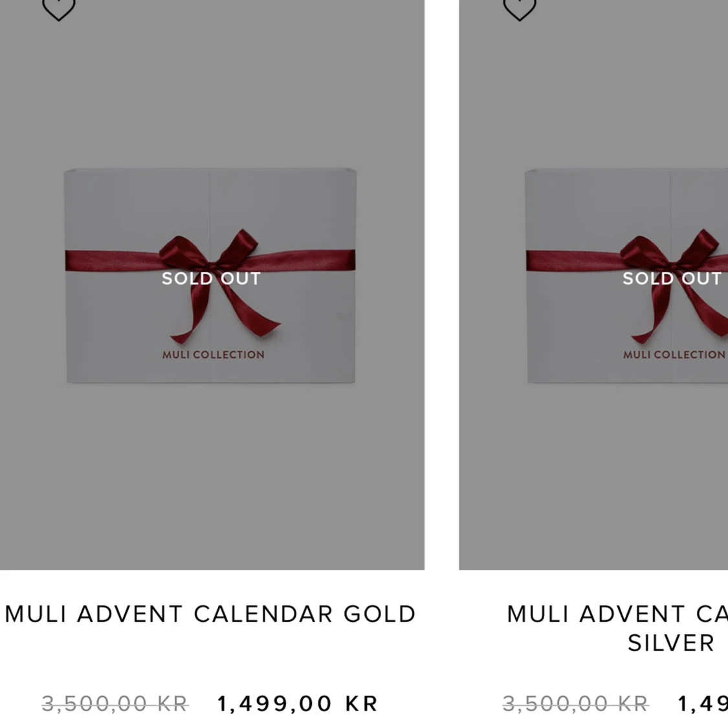Click the ribbon's left strip on Silver box
This screenshot has width=728, height=728.
tap(574, 261)
